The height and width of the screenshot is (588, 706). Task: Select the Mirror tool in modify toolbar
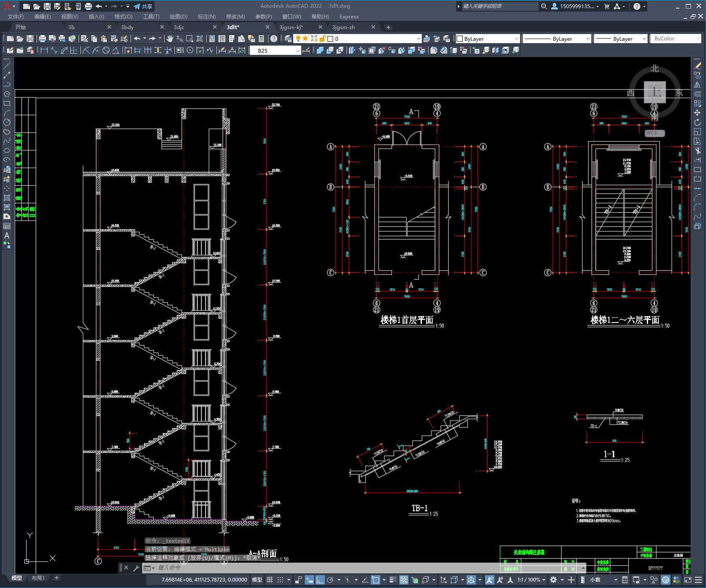pos(697,84)
